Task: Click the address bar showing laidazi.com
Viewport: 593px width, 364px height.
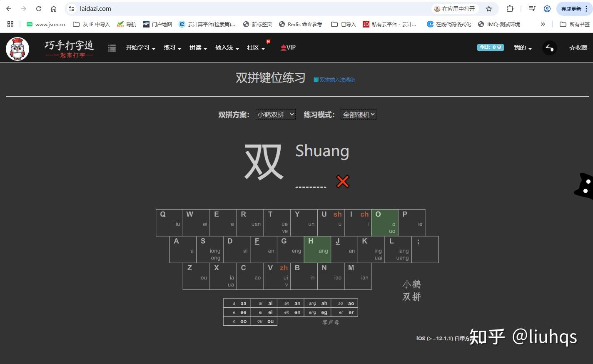Action: [x=250, y=9]
